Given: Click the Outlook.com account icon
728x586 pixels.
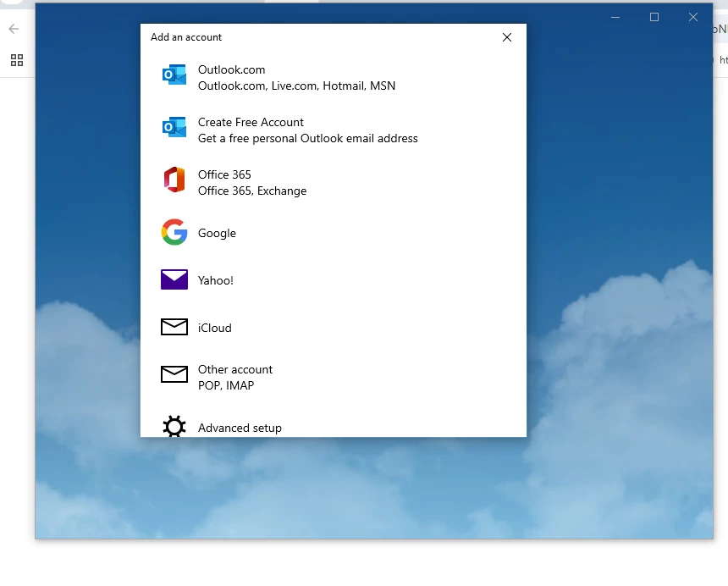Looking at the screenshot, I should pos(174,75).
